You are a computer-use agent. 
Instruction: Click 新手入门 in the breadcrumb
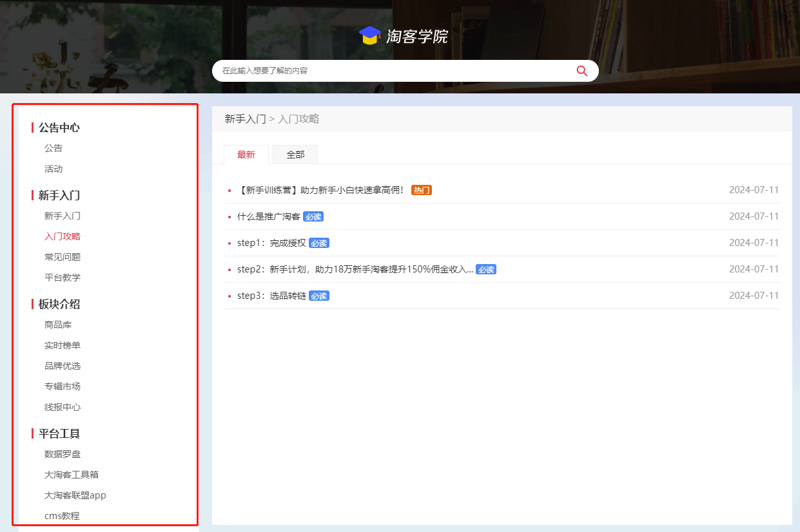[245, 119]
